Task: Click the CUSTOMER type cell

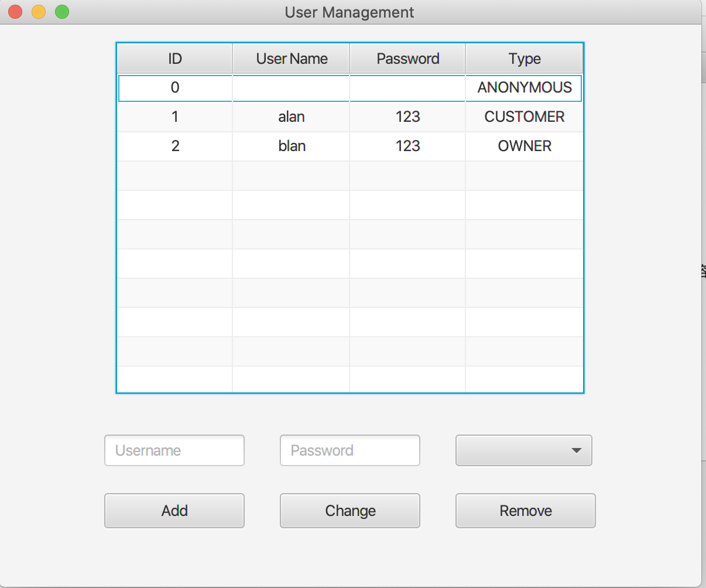Action: [x=524, y=117]
